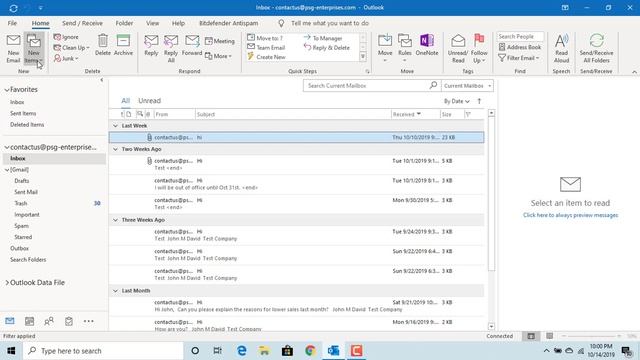The image size is (640, 360).
Task: Click the Read Aloud icon
Action: pos(561,41)
